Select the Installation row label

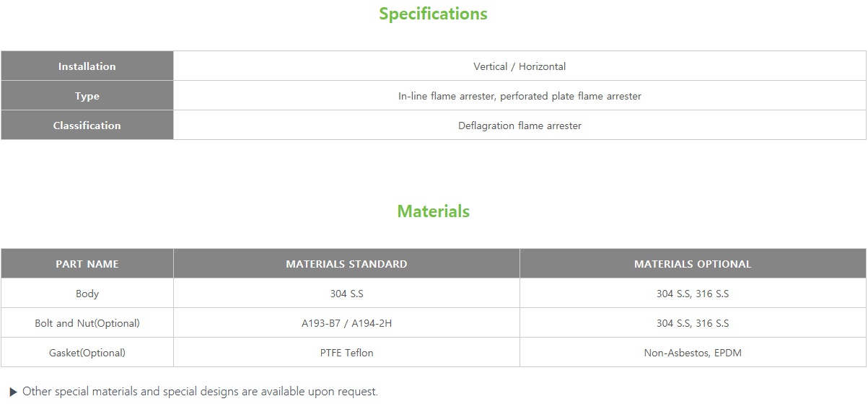pyautogui.click(x=87, y=66)
